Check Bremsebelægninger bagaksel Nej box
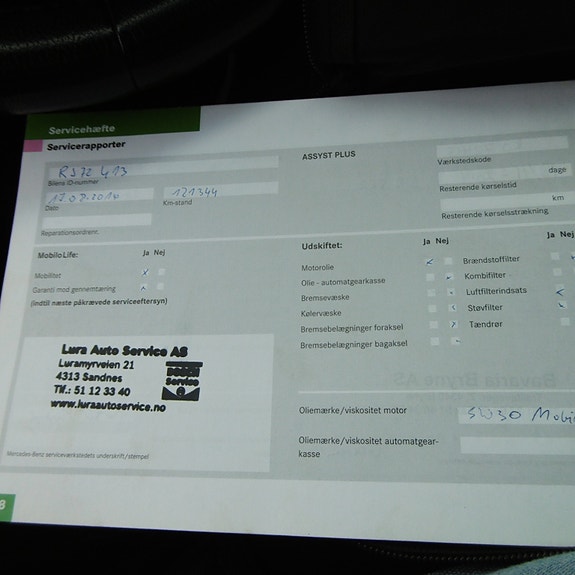Image resolution: width=575 pixels, height=575 pixels. pos(455,341)
